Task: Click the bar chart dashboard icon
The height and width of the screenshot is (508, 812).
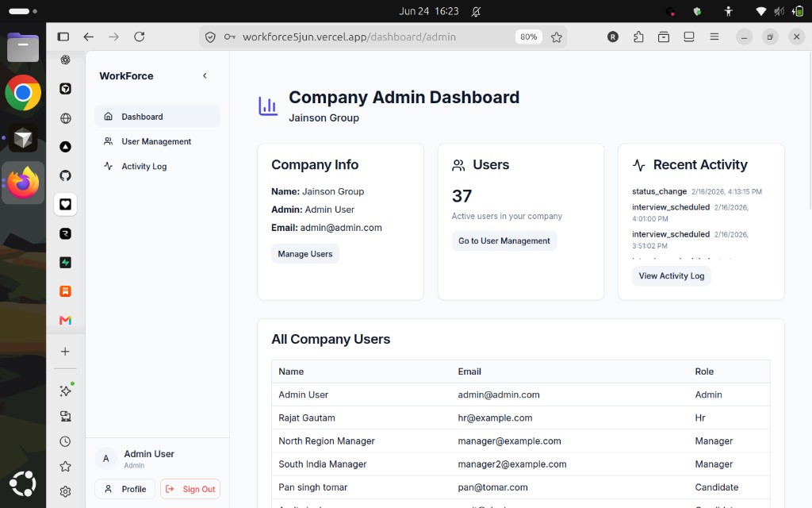Action: 268,106
